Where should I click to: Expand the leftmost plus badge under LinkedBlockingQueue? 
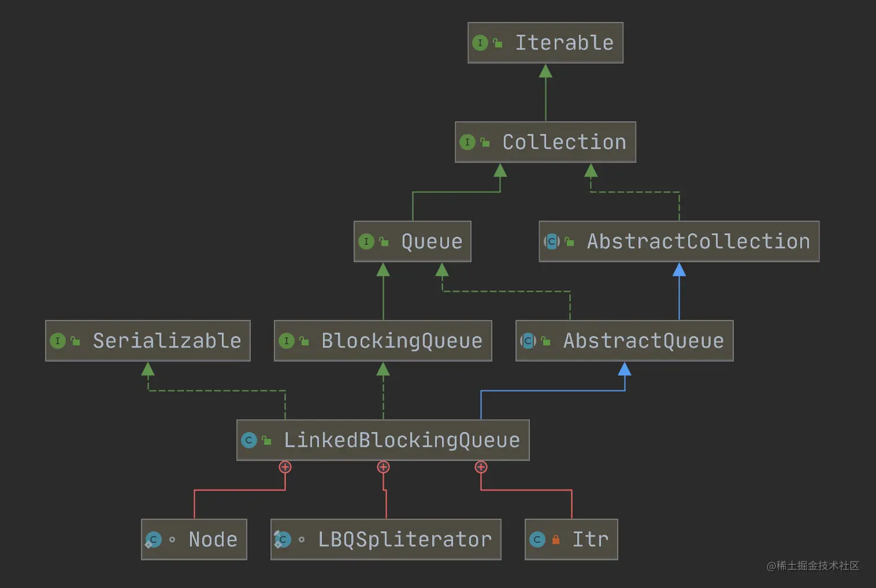pos(284,467)
